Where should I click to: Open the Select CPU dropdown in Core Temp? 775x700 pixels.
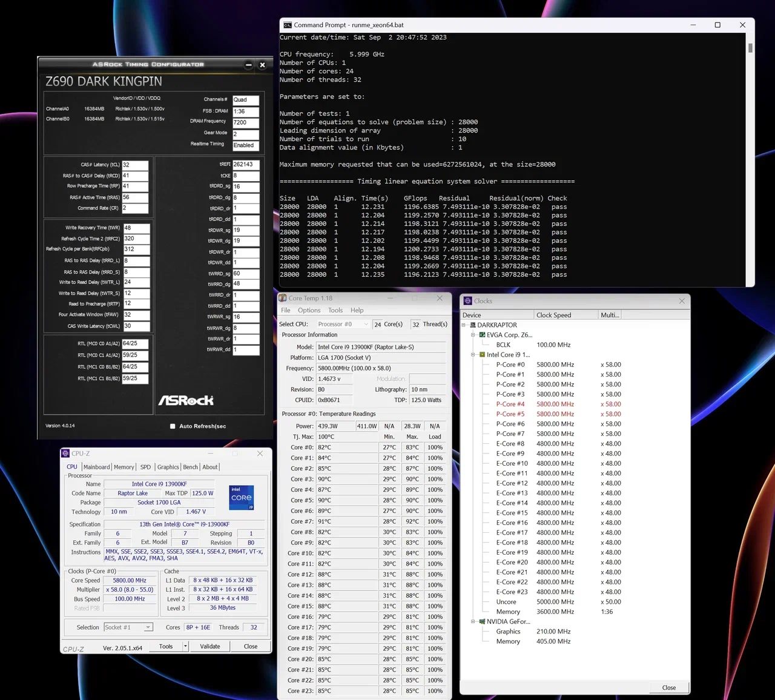click(343, 325)
